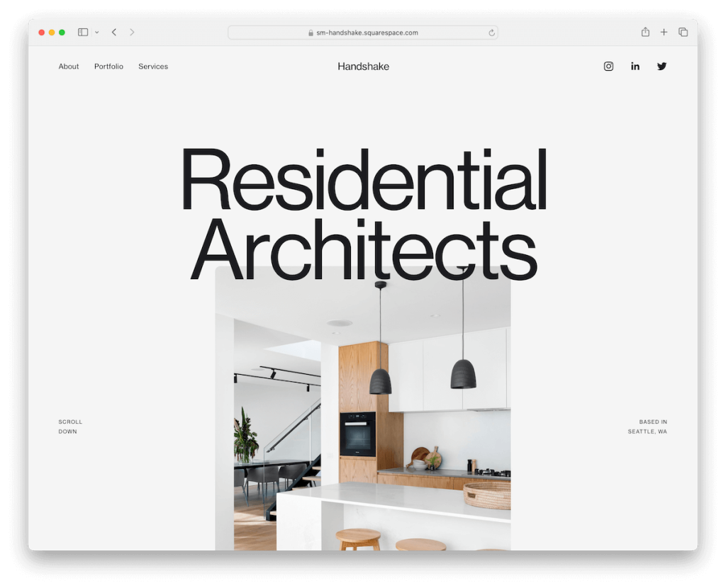Open the Share icon in toolbar
Image resolution: width=726 pixels, height=588 pixels.
(645, 32)
